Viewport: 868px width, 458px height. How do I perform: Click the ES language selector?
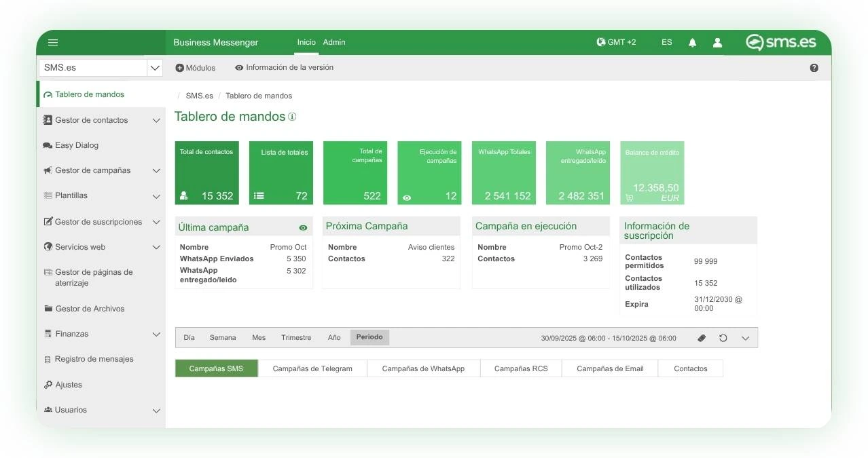[x=667, y=42]
